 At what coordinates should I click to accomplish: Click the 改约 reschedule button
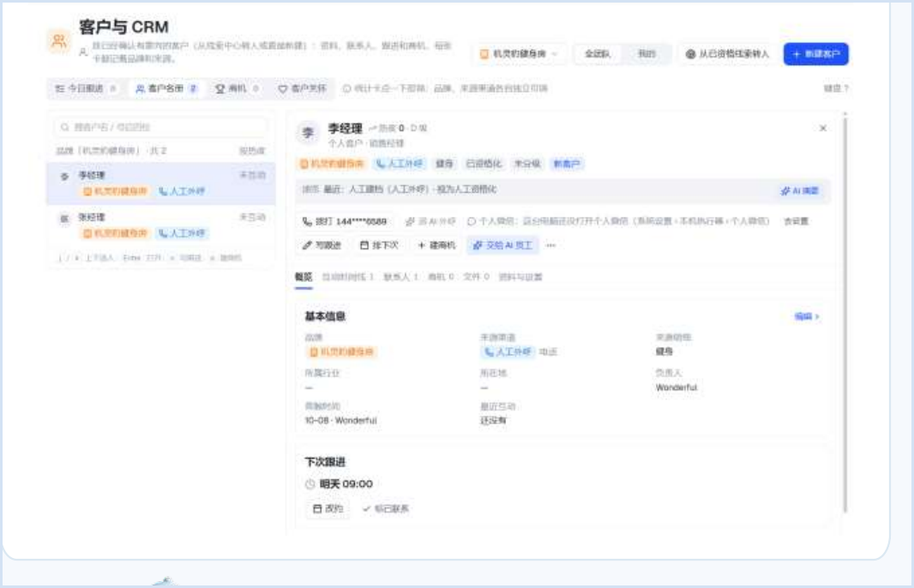coord(328,509)
